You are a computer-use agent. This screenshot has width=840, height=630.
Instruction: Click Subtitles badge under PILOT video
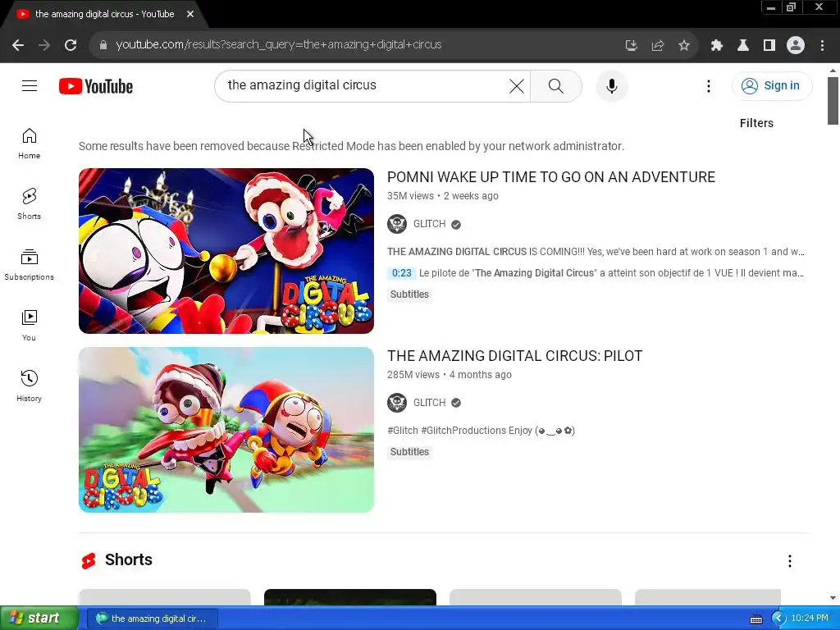point(409,452)
